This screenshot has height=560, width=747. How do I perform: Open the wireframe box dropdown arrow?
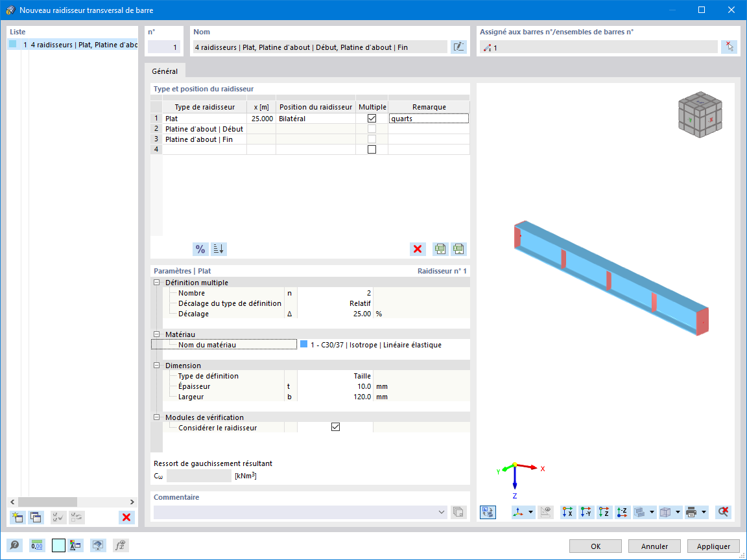678,512
